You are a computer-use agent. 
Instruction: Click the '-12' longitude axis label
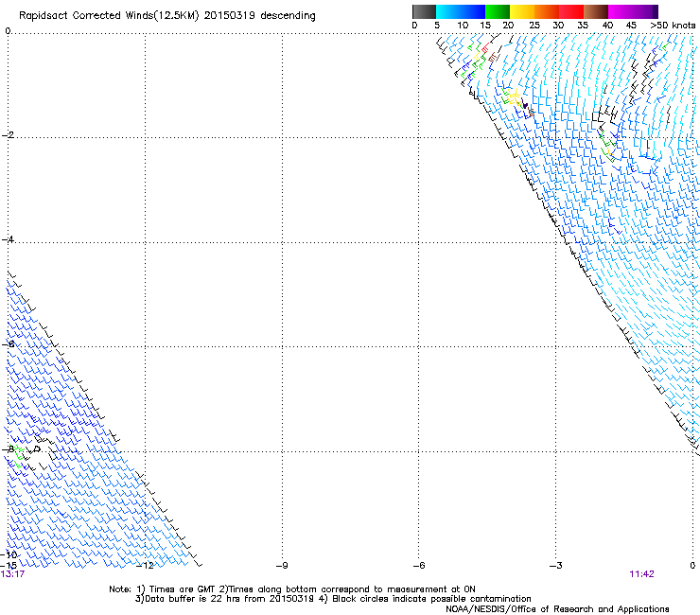point(145,566)
